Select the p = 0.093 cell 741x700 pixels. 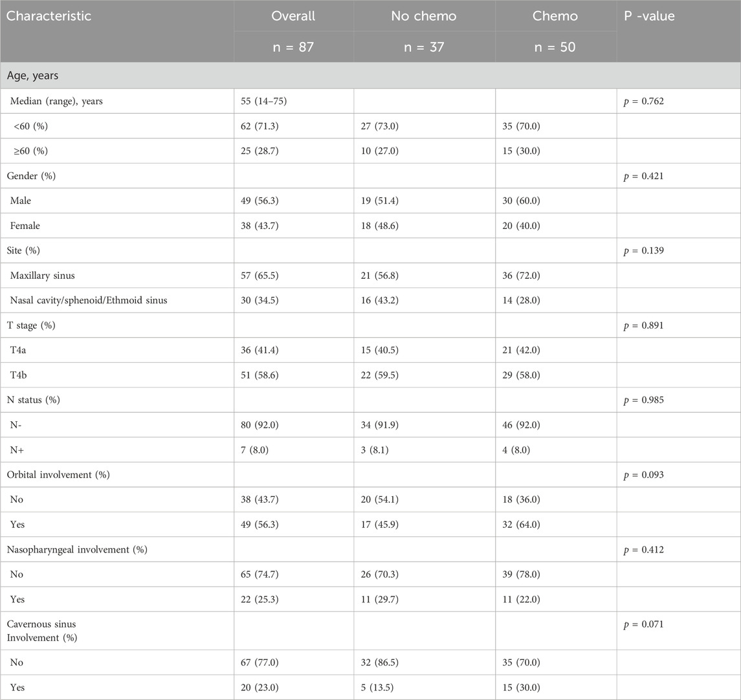[x=645, y=475]
